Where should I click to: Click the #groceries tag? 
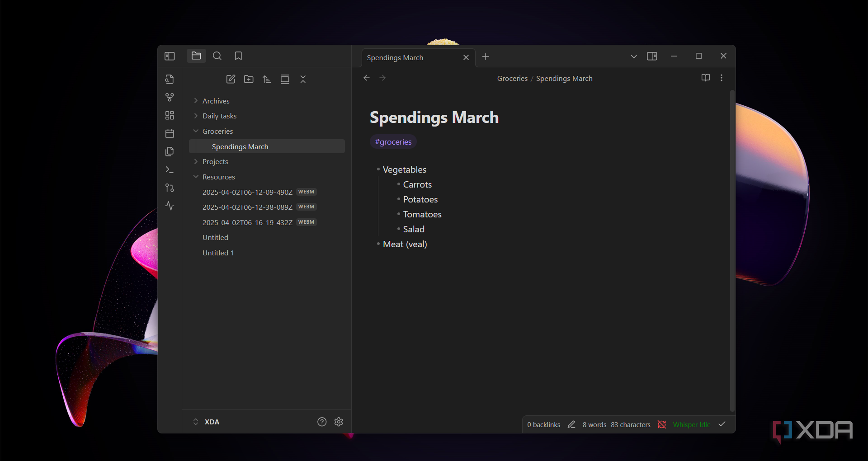[x=393, y=141]
